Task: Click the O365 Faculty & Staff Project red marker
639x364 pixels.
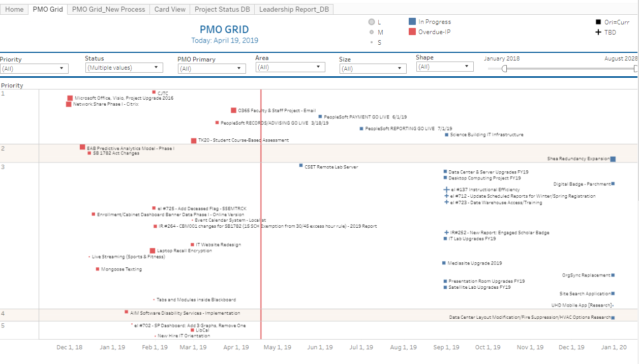Action: pyautogui.click(x=233, y=110)
